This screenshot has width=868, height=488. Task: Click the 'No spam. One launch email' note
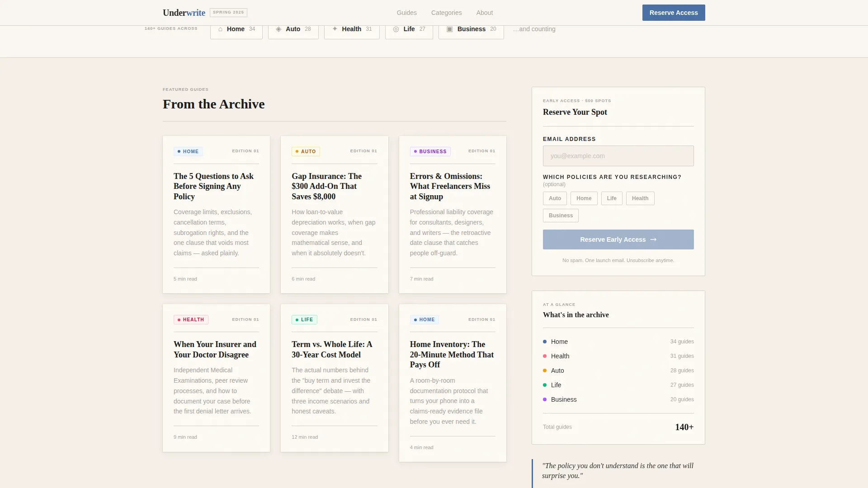point(618,260)
